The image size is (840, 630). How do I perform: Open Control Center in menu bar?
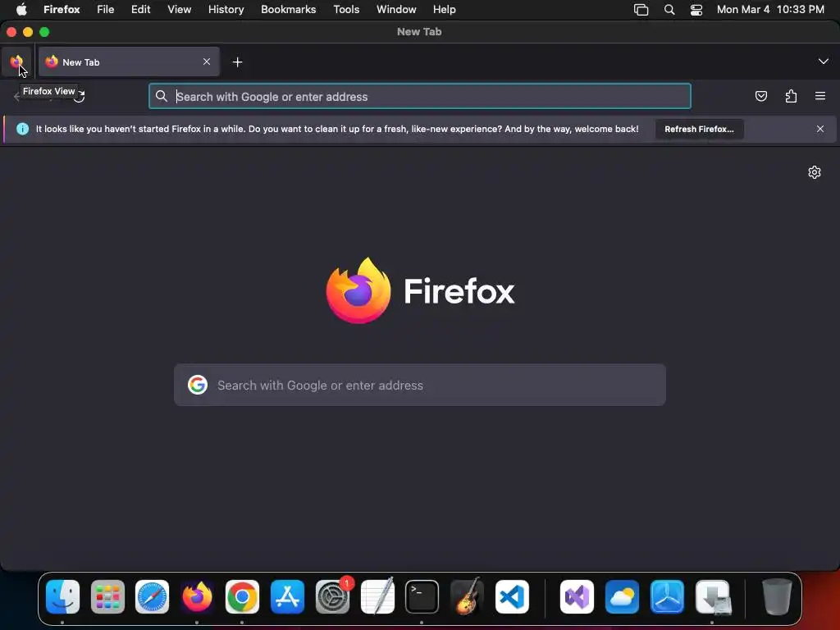tap(696, 9)
